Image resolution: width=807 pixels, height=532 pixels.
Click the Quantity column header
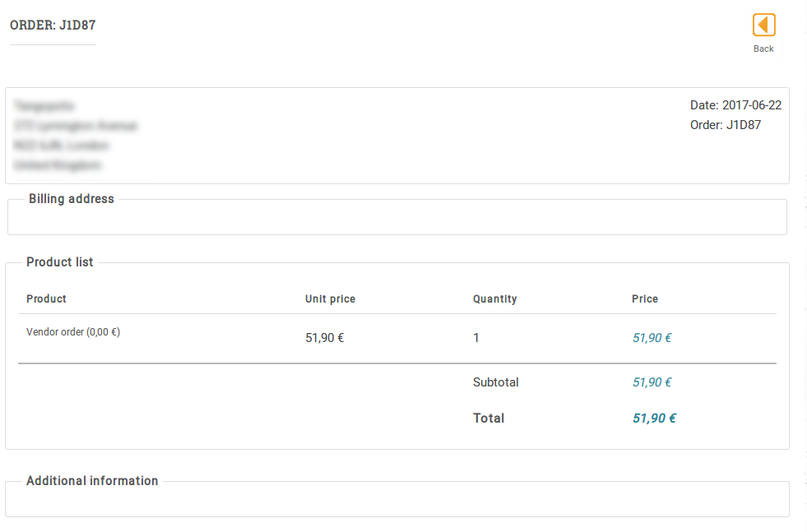click(494, 298)
